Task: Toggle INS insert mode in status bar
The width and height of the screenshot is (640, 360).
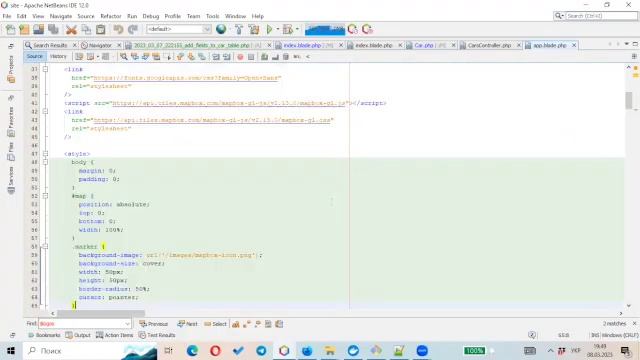Action: click(595, 335)
